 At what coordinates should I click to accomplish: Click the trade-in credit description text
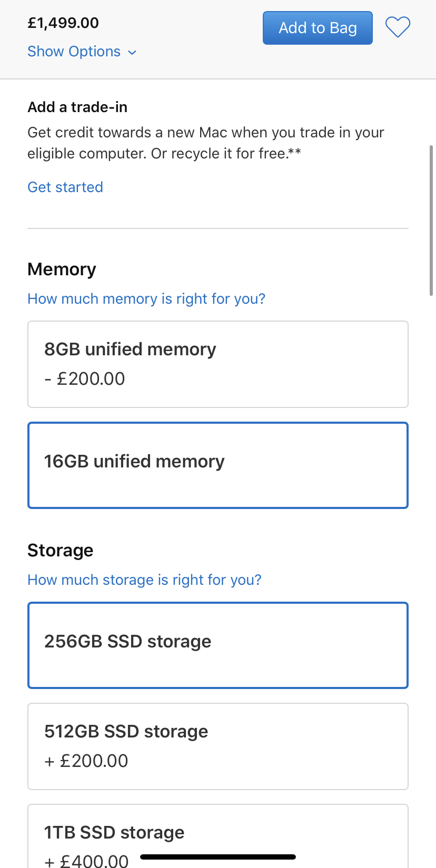coord(205,143)
